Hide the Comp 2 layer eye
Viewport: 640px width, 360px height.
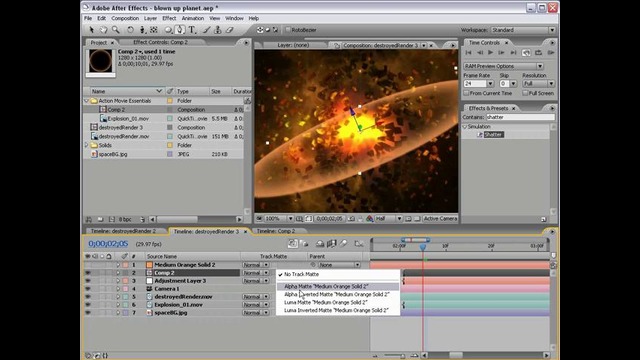point(87,273)
